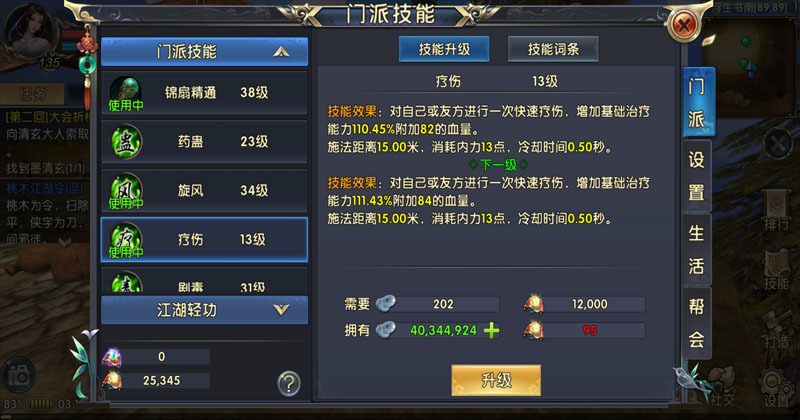Click the yellow 升级 upgrade button
This screenshot has height=420, width=800.
click(x=496, y=380)
